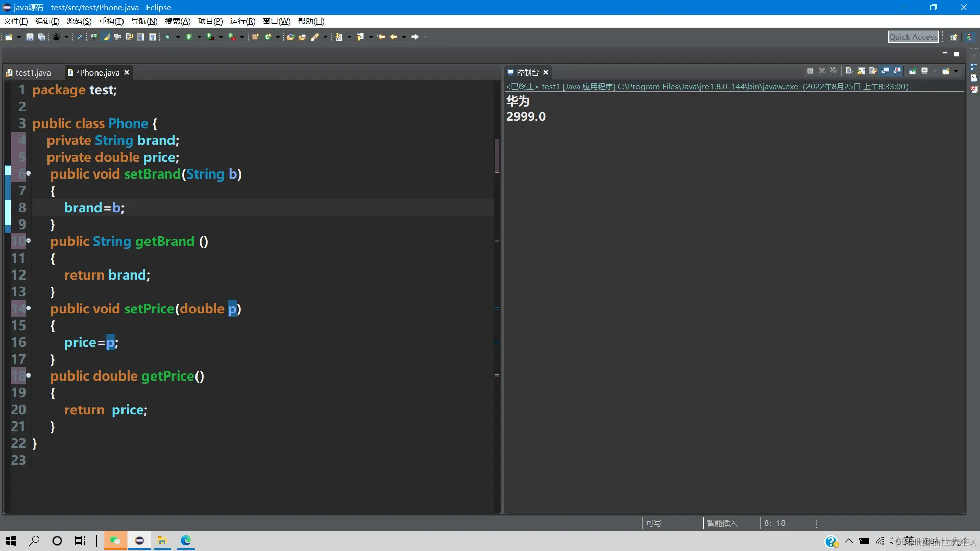980x551 pixels.
Task: Switch to the test1.java tab
Action: tap(33, 72)
